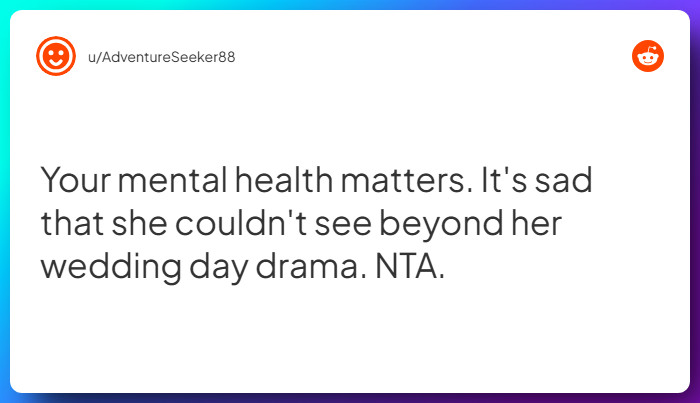Click the cyan gradient border at top-left corner
This screenshot has width=700, height=403.
(5, 5)
